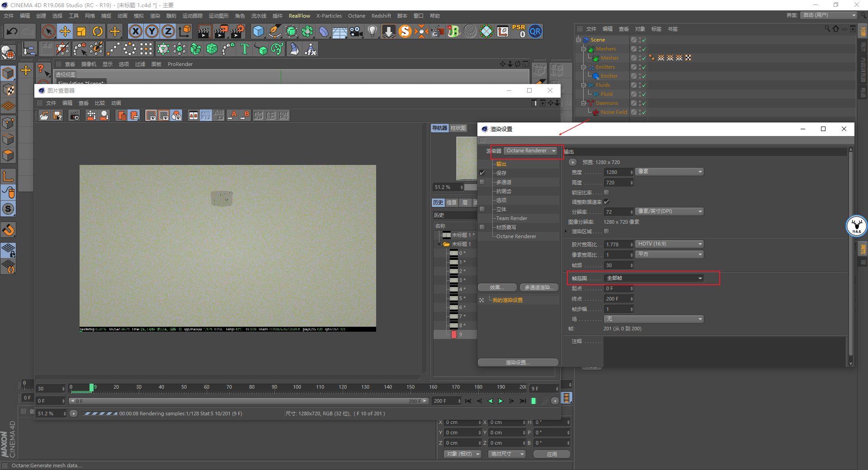Open the Redshift menu

[x=381, y=16]
